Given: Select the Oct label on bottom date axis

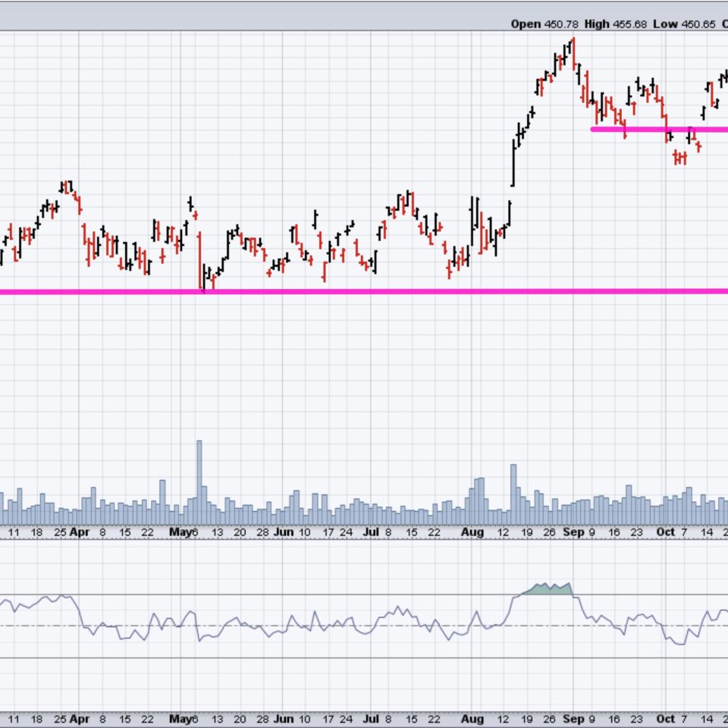Looking at the screenshot, I should click(665, 717).
